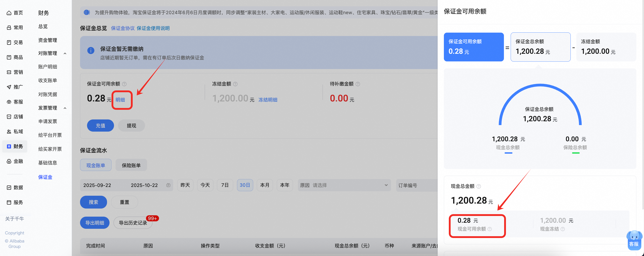The height and width of the screenshot is (256, 644).
Task: Open the 常用 sidebar icon
Action: (9, 27)
